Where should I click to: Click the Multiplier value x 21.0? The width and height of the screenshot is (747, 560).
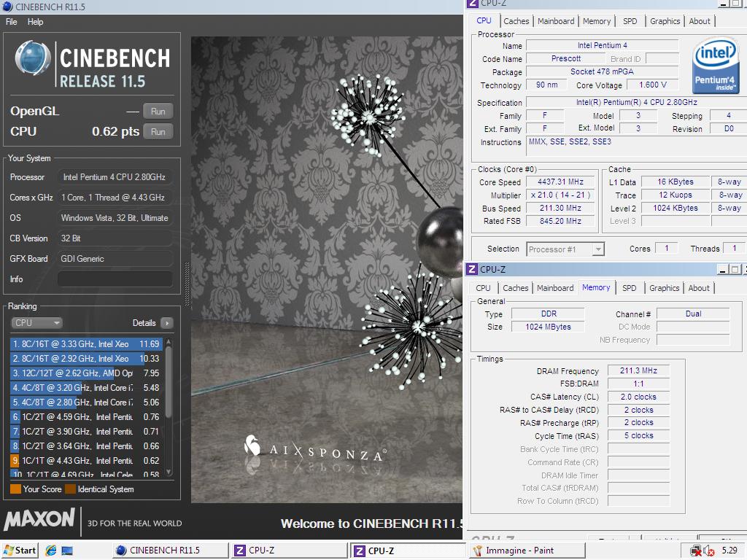click(x=560, y=195)
